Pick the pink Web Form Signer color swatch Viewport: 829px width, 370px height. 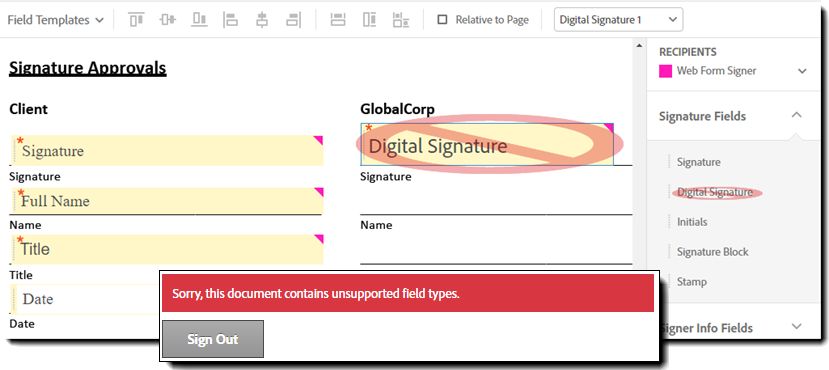pyautogui.click(x=665, y=71)
